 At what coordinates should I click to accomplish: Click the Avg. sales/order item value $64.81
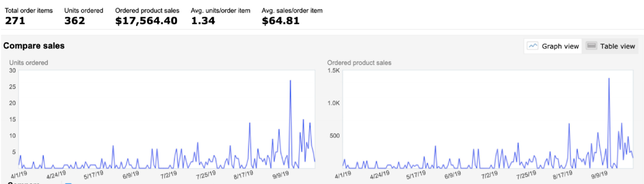[x=280, y=21]
